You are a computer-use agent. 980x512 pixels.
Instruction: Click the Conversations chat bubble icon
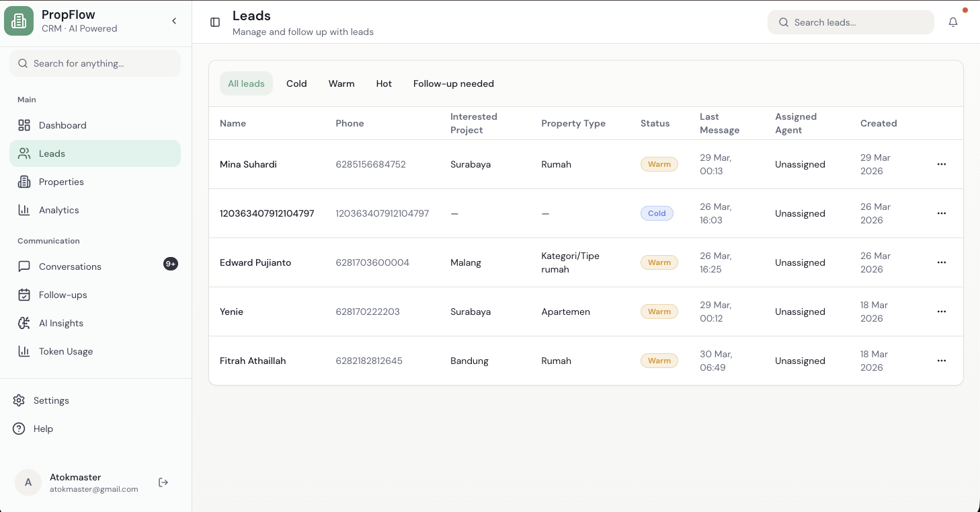(24, 266)
